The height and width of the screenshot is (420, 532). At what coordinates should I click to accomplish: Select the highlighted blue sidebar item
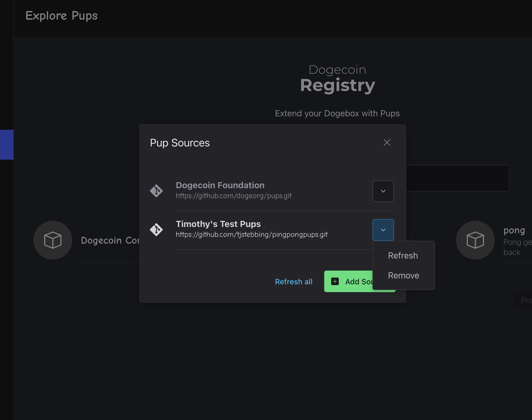7,145
